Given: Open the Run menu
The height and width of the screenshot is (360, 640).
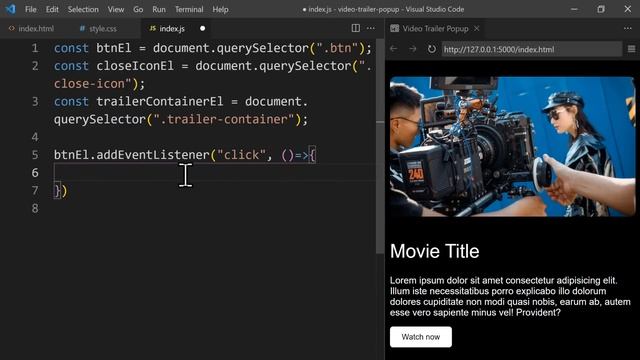Looking at the screenshot, I should pyautogui.click(x=159, y=9).
